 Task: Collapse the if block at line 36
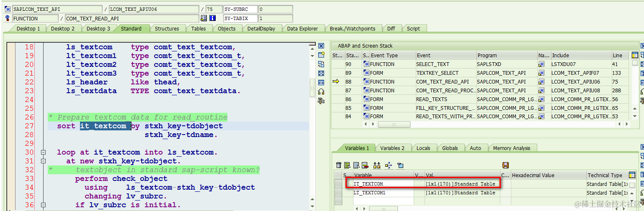pyautogui.click(x=43, y=205)
